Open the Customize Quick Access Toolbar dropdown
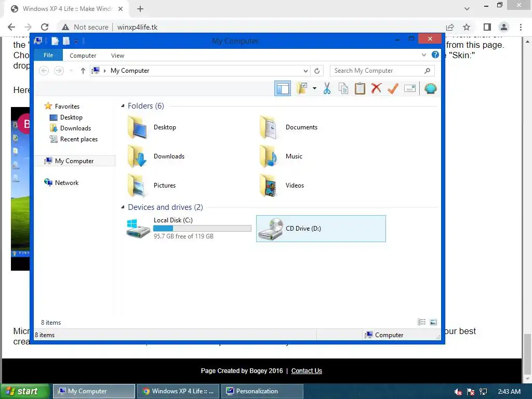 (x=76, y=42)
